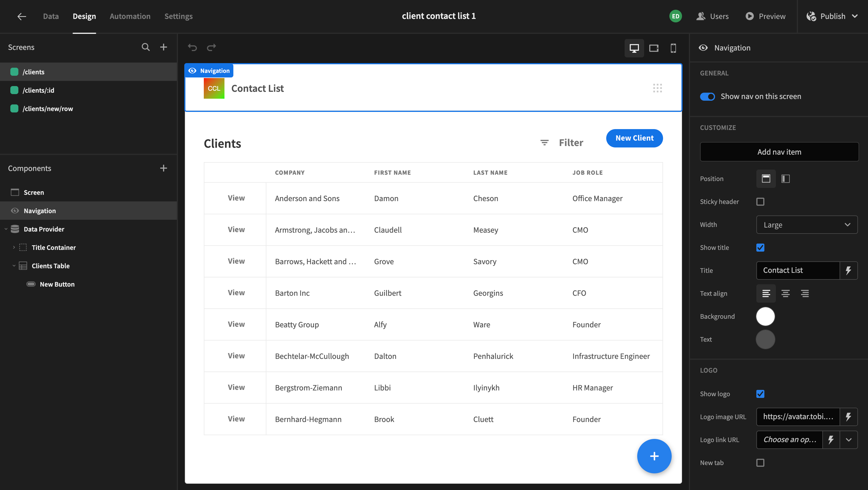Expand the Title Container component
The width and height of the screenshot is (868, 490).
point(13,247)
